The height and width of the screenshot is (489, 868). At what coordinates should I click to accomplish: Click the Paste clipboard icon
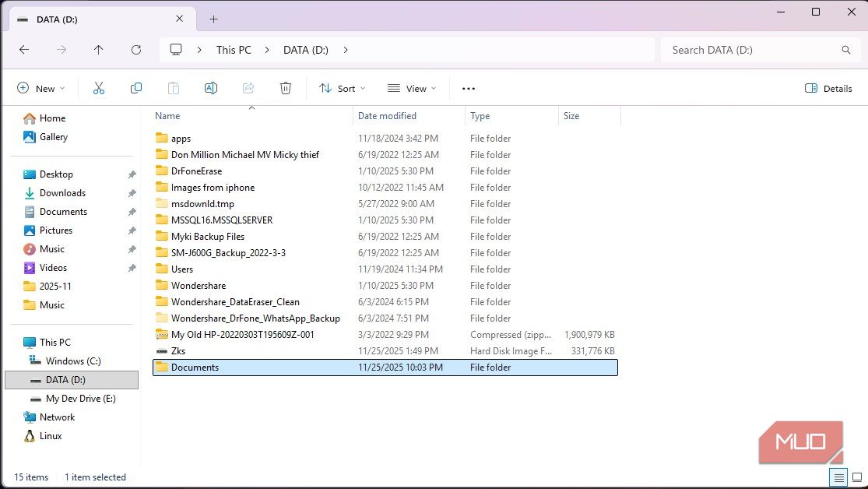coord(174,88)
